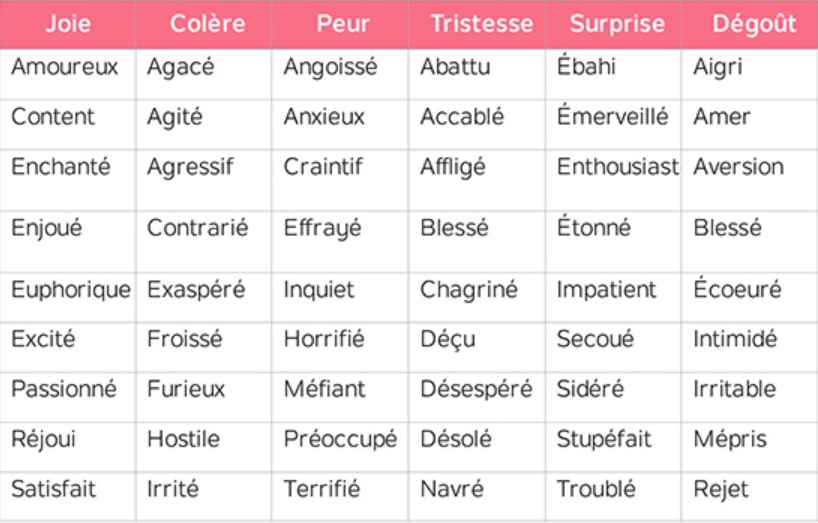This screenshot has width=818, height=523.
Task: Select the Rejet cell
Action: [x=720, y=489]
